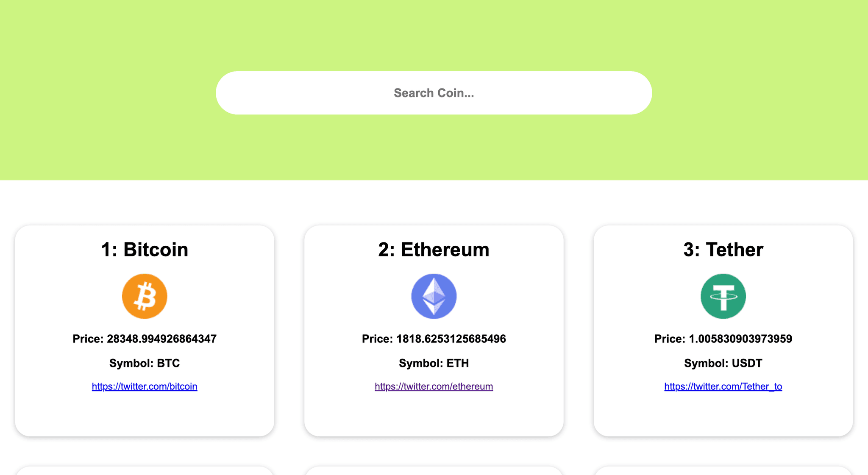This screenshot has height=475, width=868.
Task: Click the green Tether logo
Action: [x=723, y=296]
